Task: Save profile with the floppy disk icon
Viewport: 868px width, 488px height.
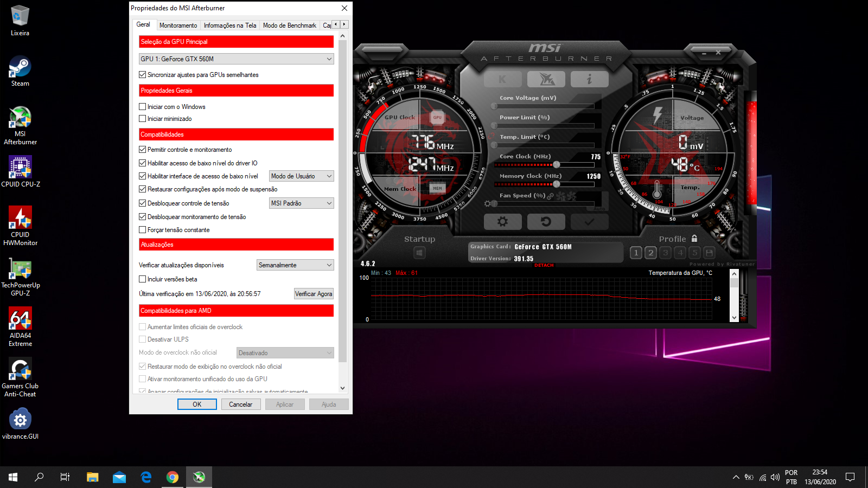Action: [x=710, y=253]
